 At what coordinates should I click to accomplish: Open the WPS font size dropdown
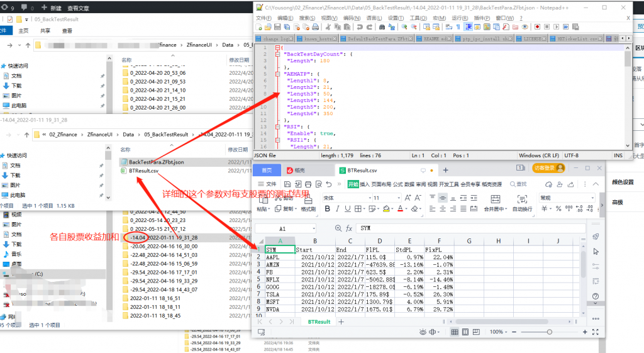click(x=398, y=198)
